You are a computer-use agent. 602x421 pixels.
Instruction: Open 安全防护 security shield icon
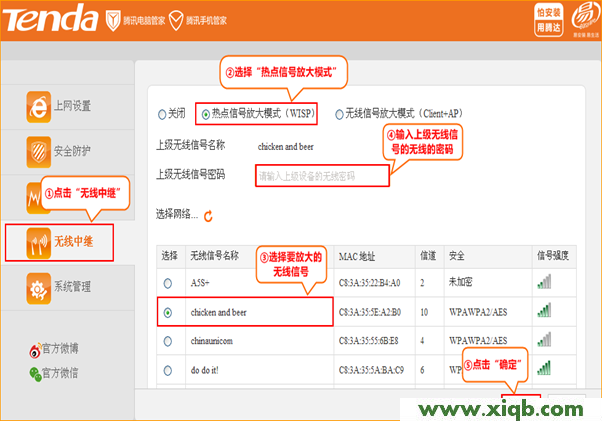tap(38, 152)
